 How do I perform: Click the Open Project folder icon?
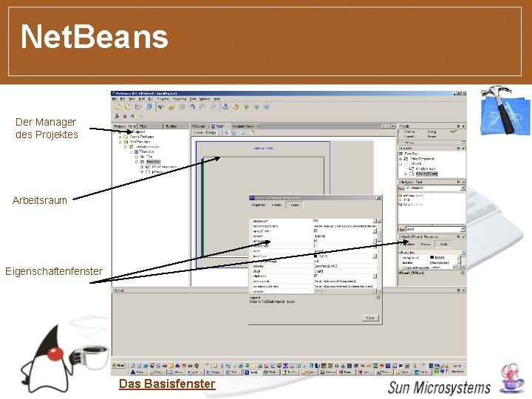[x=138, y=106]
